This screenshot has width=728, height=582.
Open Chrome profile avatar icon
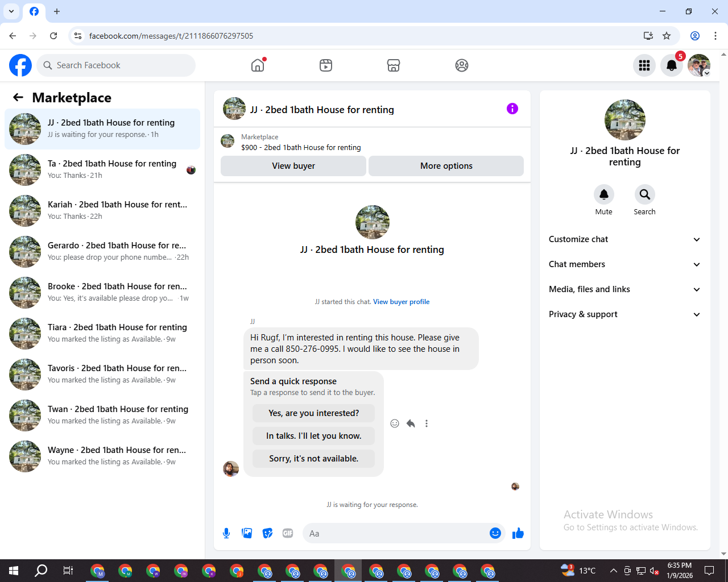point(695,36)
